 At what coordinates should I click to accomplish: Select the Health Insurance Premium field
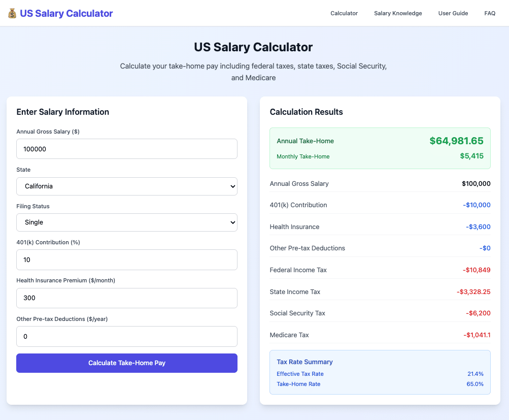pyautogui.click(x=126, y=298)
